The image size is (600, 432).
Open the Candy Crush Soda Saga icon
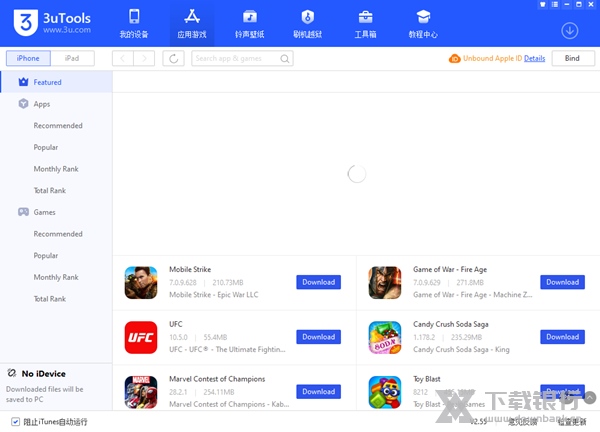point(385,337)
